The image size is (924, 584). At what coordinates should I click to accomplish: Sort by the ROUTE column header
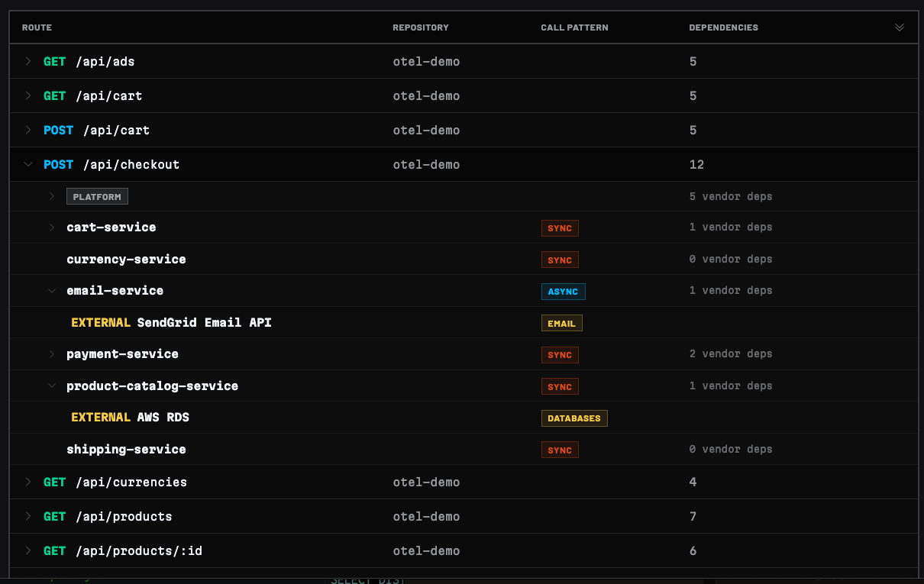(37, 27)
